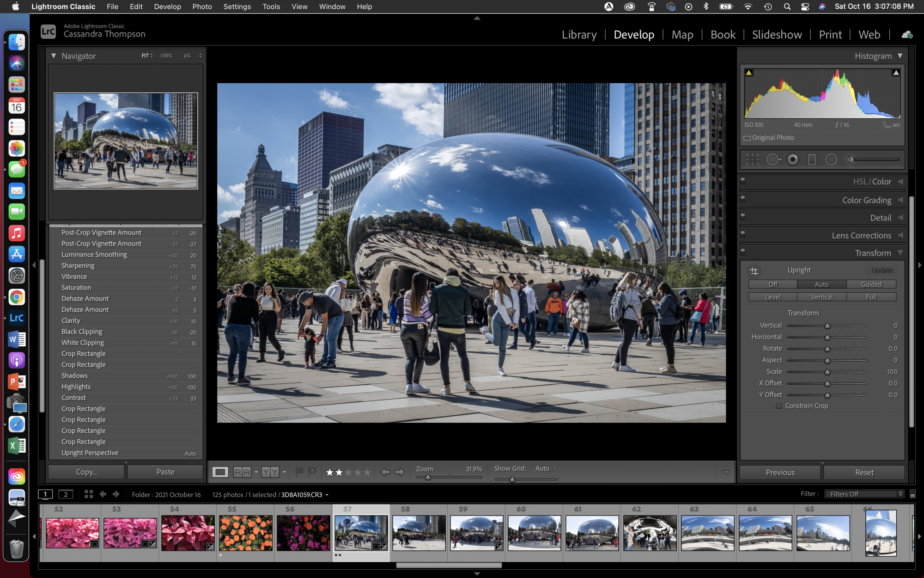The height and width of the screenshot is (578, 924).
Task: Open toolbar content options dropdown arrow
Action: pos(726,472)
